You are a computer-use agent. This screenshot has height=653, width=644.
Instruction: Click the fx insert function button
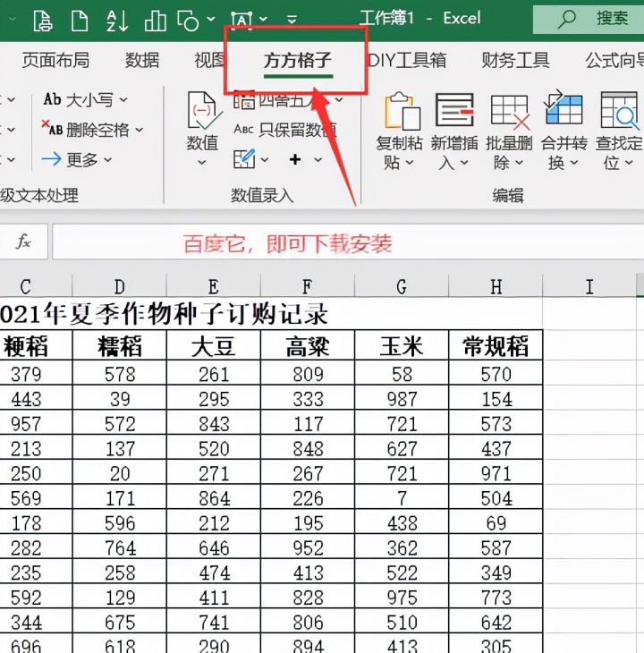(24, 242)
